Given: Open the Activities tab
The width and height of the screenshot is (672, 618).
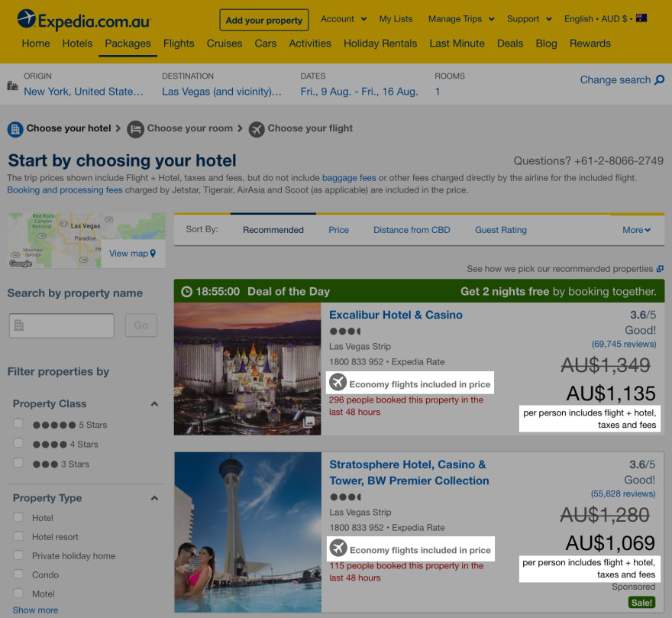Looking at the screenshot, I should point(310,44).
